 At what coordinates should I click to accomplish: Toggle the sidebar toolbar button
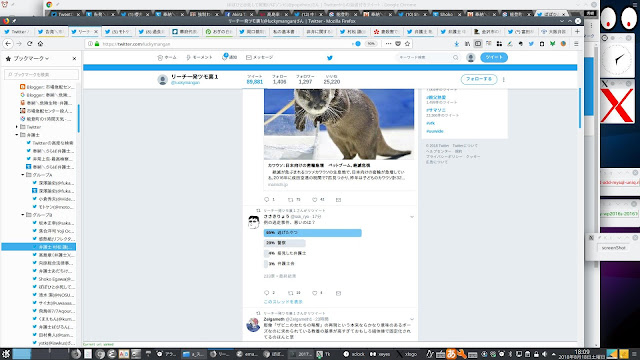(478, 44)
